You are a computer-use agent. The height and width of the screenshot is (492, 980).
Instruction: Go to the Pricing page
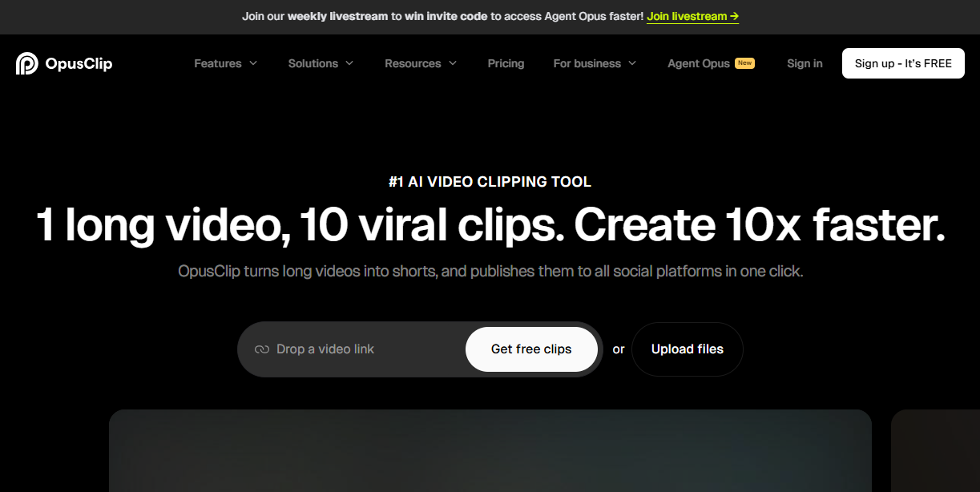pyautogui.click(x=506, y=63)
